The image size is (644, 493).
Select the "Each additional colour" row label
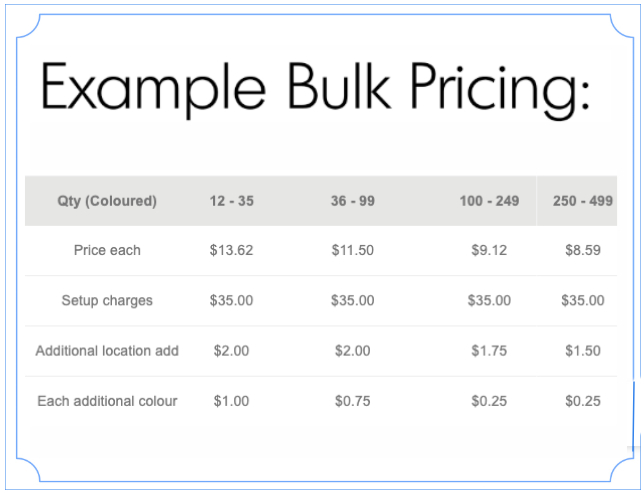(107, 401)
